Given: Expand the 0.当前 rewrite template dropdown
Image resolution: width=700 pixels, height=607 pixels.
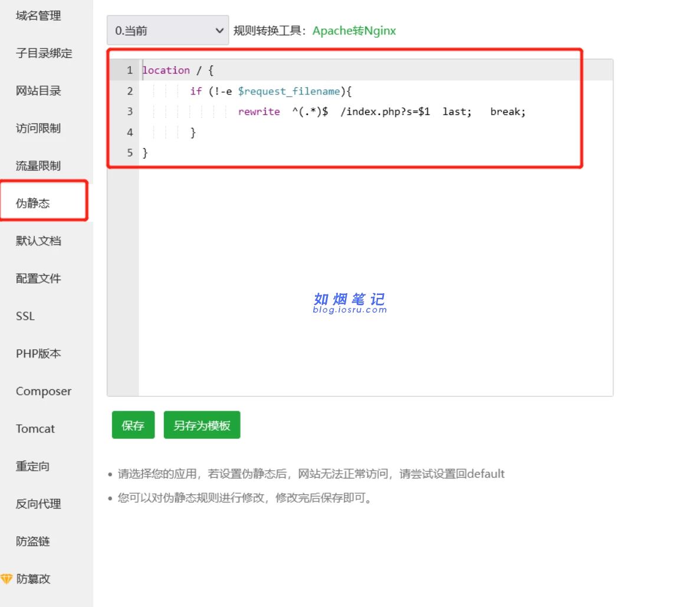Looking at the screenshot, I should (x=168, y=30).
